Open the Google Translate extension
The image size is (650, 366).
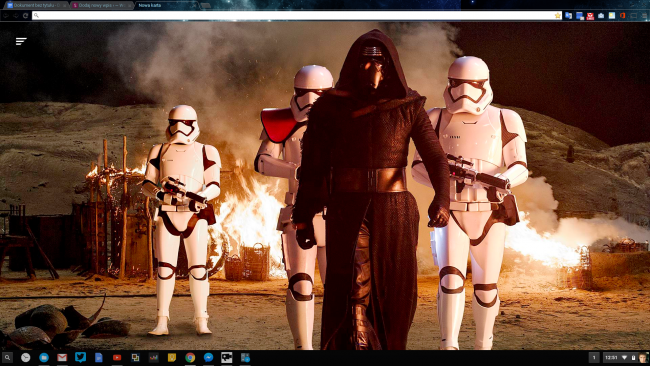pyautogui.click(x=568, y=15)
